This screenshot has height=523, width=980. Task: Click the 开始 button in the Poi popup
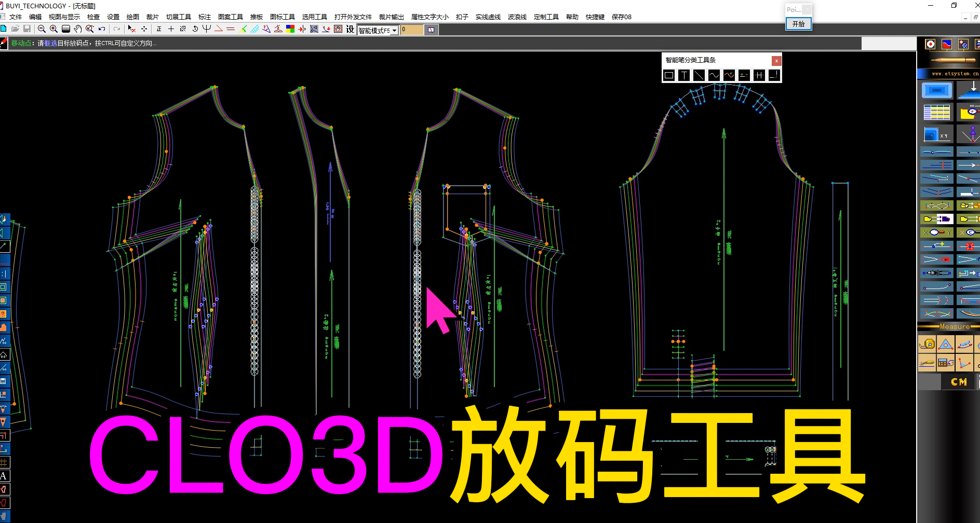pyautogui.click(x=798, y=24)
